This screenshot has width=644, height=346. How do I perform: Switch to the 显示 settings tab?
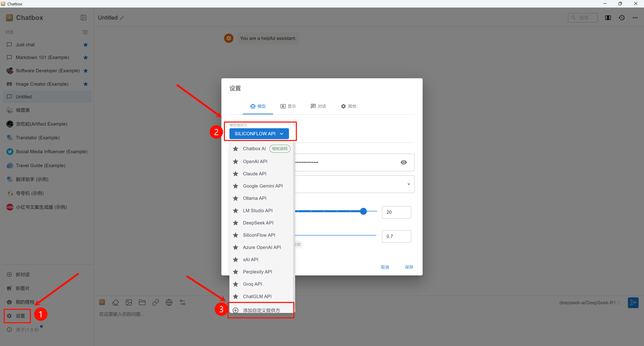click(288, 106)
